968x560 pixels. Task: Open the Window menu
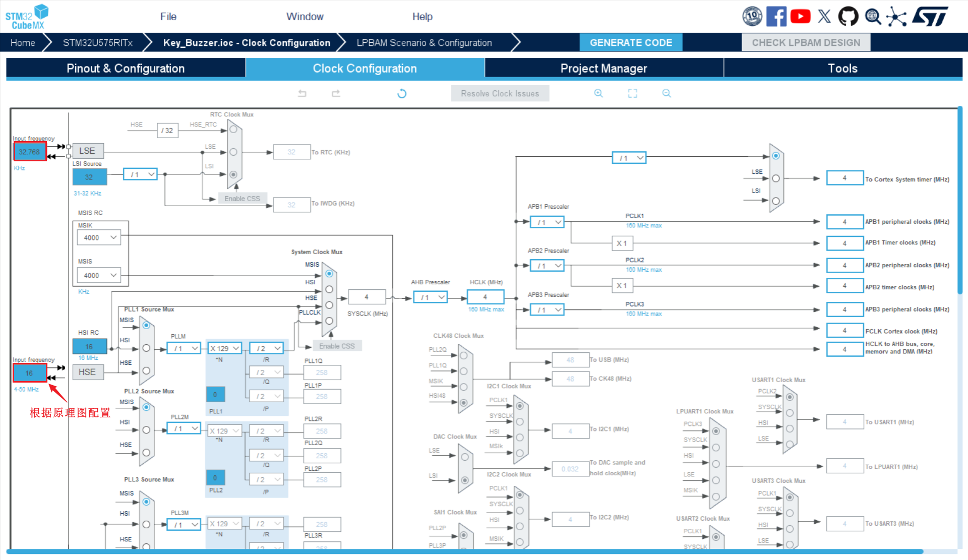305,17
